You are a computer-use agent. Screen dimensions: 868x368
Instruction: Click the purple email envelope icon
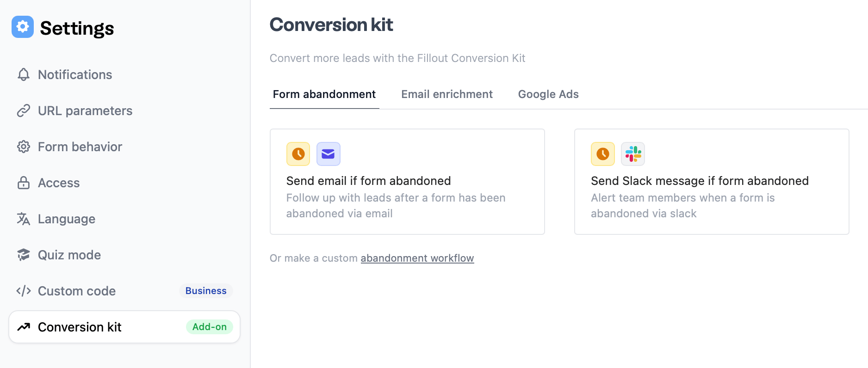coord(329,154)
